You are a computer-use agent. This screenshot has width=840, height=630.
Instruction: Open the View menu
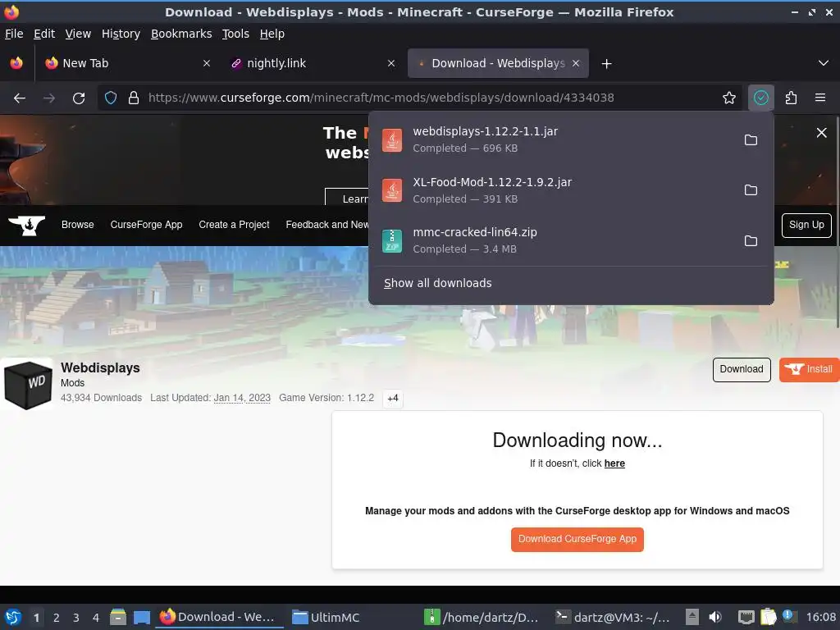[x=78, y=34]
